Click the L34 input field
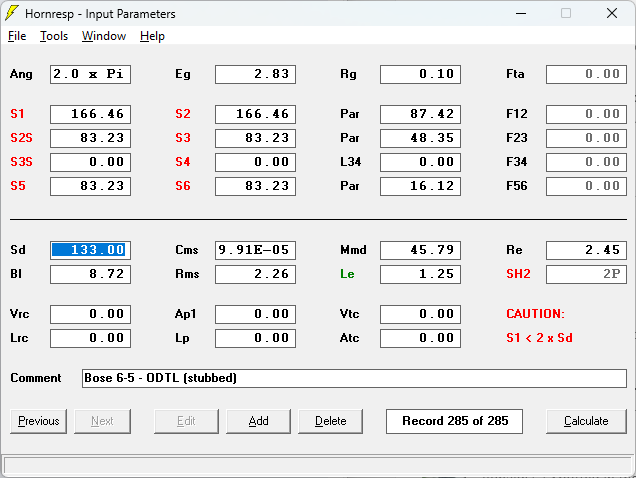Screen dimensions: 636x478 tap(420, 162)
